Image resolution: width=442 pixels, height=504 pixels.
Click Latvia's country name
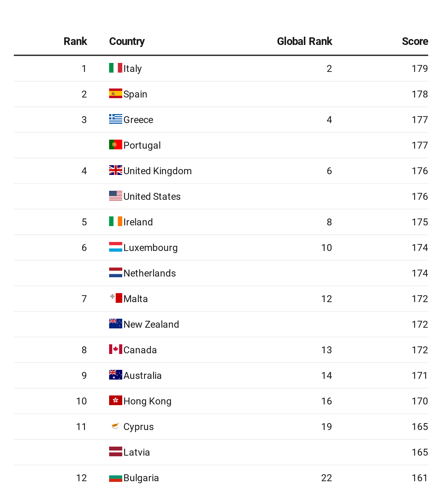pos(136,452)
